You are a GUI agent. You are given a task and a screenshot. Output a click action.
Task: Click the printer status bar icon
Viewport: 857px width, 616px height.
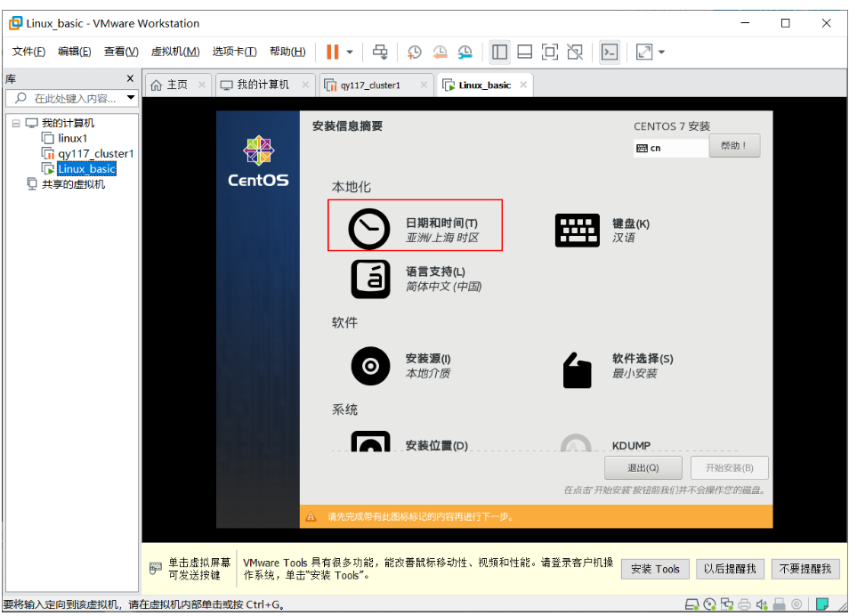point(744,604)
